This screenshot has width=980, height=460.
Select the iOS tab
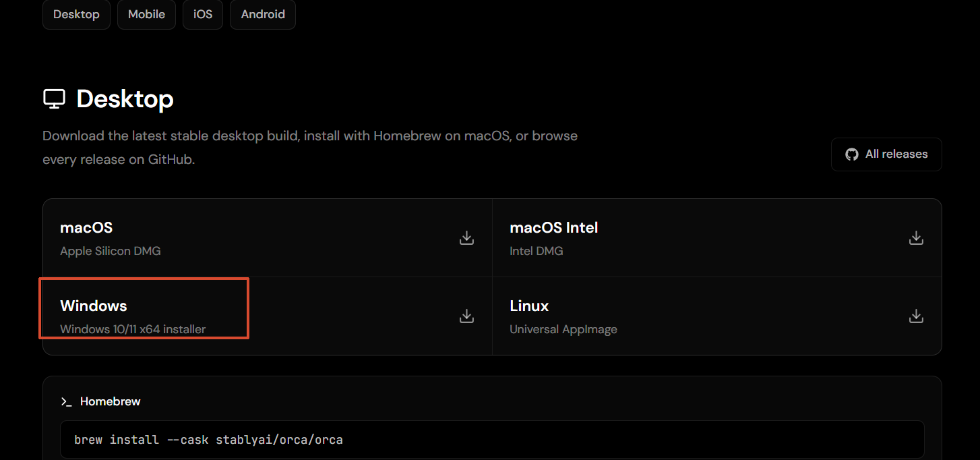click(x=203, y=14)
